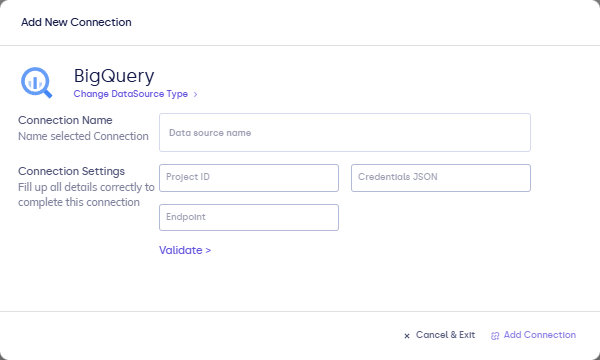The height and width of the screenshot is (360, 600).
Task: Click the X icon beside Cancel & Exit
Action: coord(407,336)
